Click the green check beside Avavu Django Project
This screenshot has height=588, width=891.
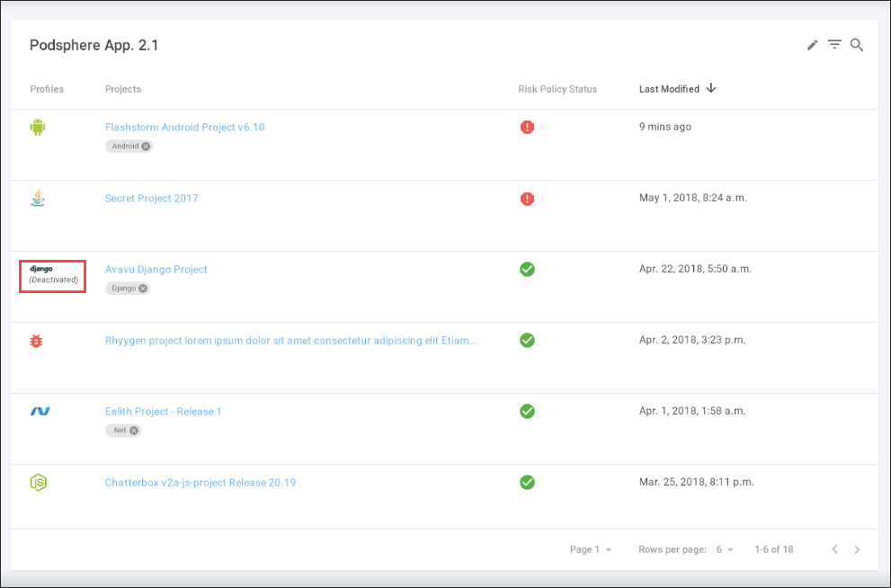[x=527, y=269]
